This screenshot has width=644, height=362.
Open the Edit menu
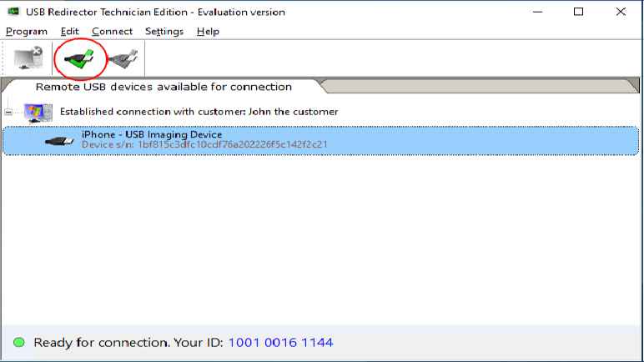pyautogui.click(x=69, y=31)
